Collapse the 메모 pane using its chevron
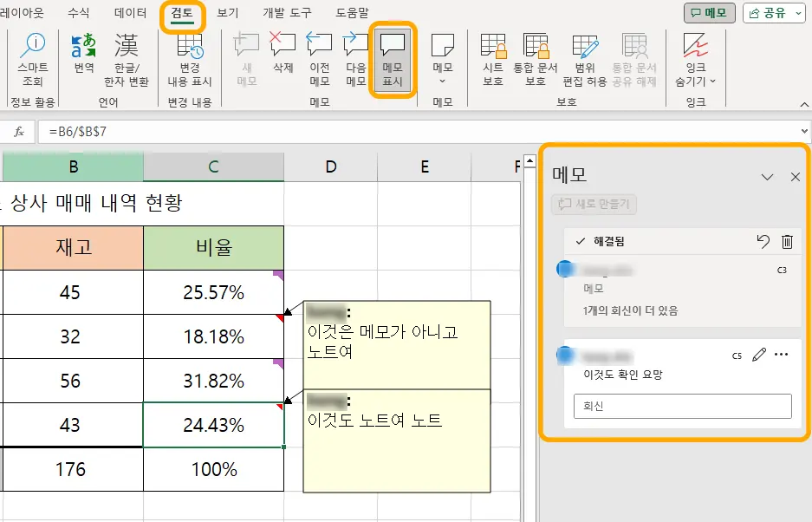The image size is (812, 522). [767, 176]
